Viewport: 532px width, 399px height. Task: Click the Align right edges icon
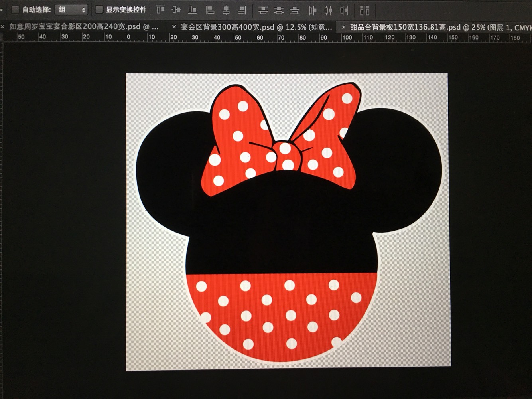tap(242, 10)
